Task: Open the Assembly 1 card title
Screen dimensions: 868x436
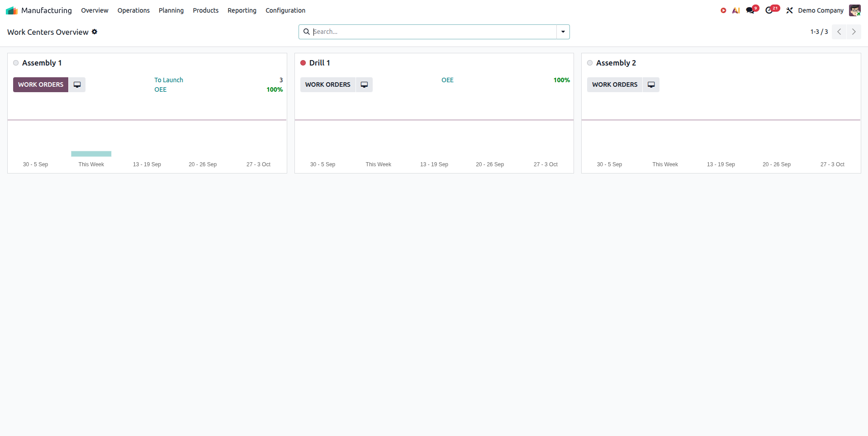Action: pyautogui.click(x=42, y=63)
